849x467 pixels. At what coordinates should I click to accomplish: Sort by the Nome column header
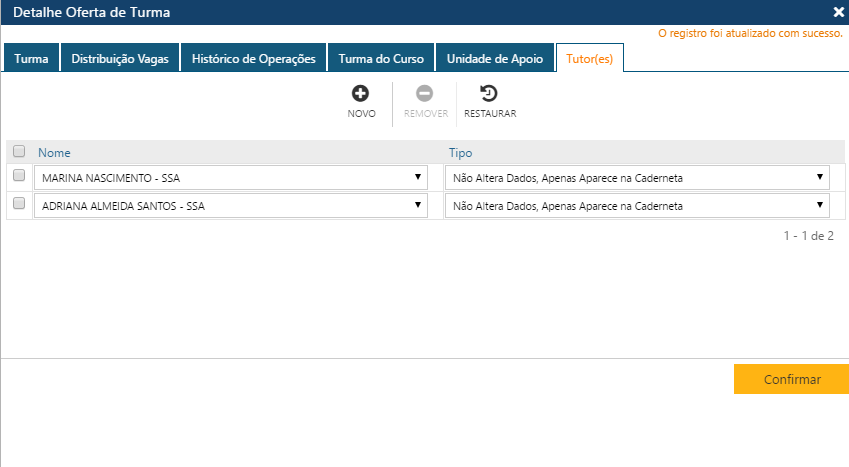point(55,153)
